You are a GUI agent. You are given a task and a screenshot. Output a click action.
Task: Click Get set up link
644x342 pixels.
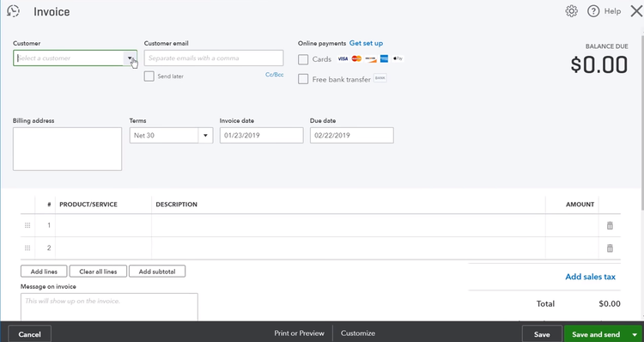click(x=366, y=43)
